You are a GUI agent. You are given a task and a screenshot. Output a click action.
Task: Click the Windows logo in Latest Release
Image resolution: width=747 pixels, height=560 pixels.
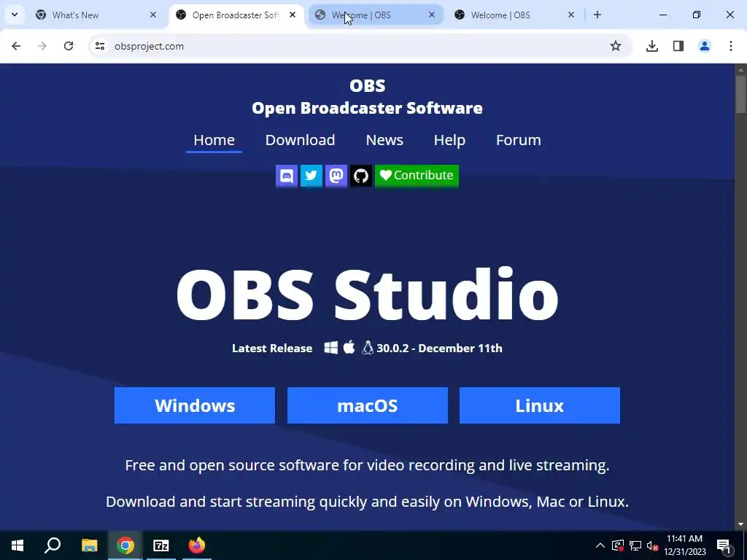coord(331,348)
